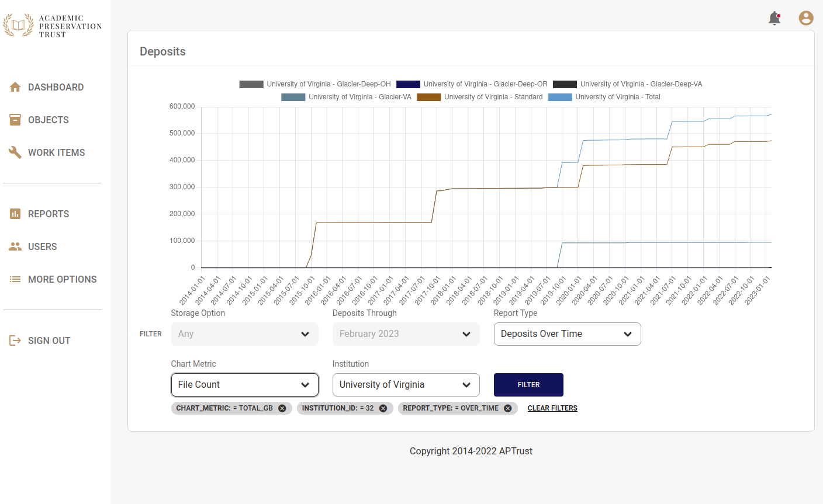The image size is (823, 504).
Task: Click the blue FILTER button
Action: (x=528, y=385)
